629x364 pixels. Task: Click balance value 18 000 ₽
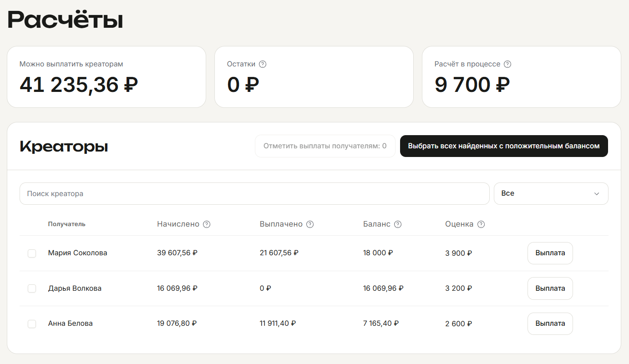378,253
